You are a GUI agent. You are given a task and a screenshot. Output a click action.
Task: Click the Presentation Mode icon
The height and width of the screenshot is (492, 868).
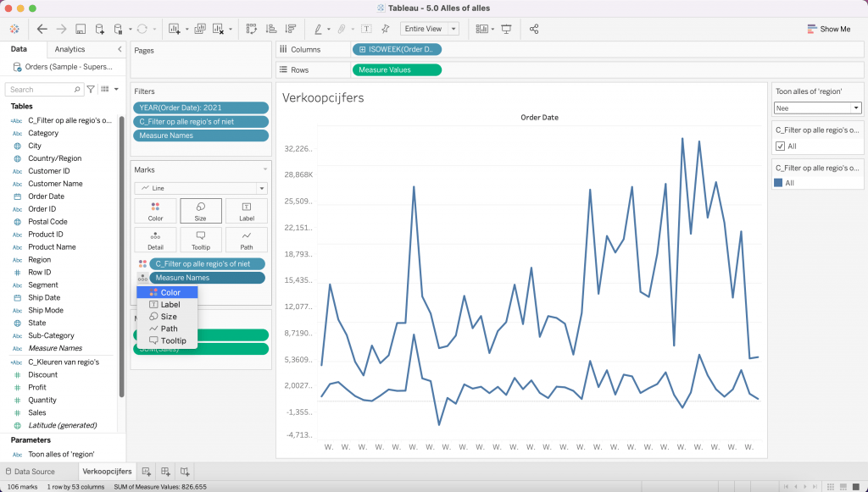tap(507, 29)
